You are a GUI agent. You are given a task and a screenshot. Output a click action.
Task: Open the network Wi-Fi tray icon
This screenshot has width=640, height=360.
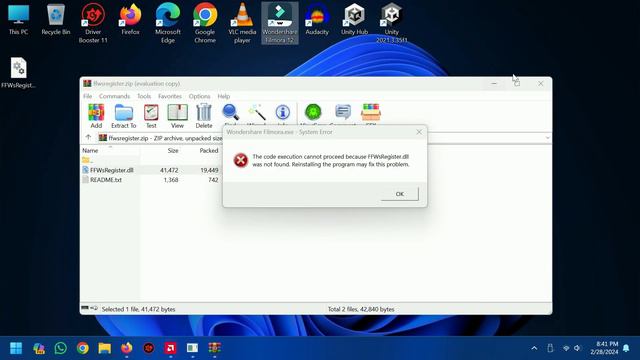[x=566, y=348]
